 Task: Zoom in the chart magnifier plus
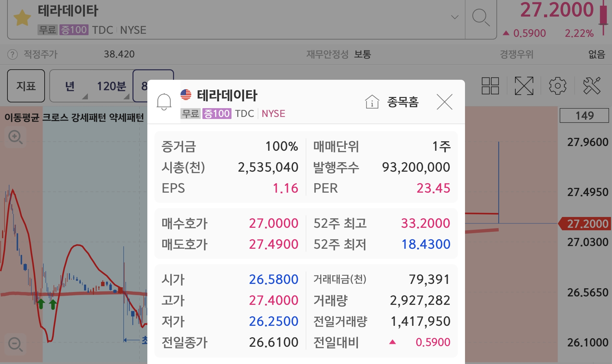point(15,137)
